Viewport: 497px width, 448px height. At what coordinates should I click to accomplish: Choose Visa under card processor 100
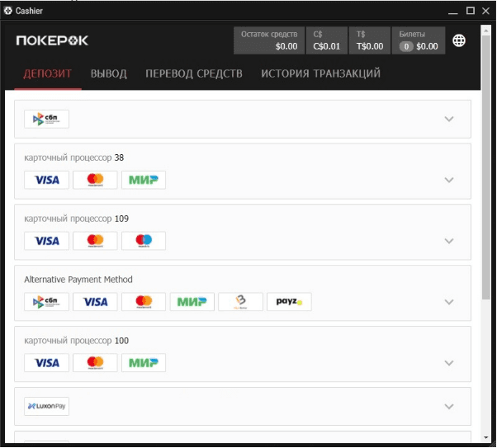pos(46,363)
